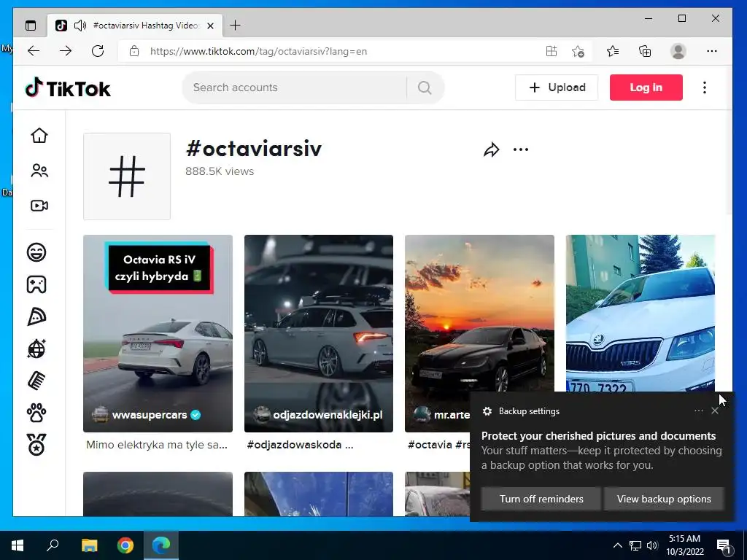Open the Favorites list
The width and height of the screenshot is (747, 560).
(613, 51)
